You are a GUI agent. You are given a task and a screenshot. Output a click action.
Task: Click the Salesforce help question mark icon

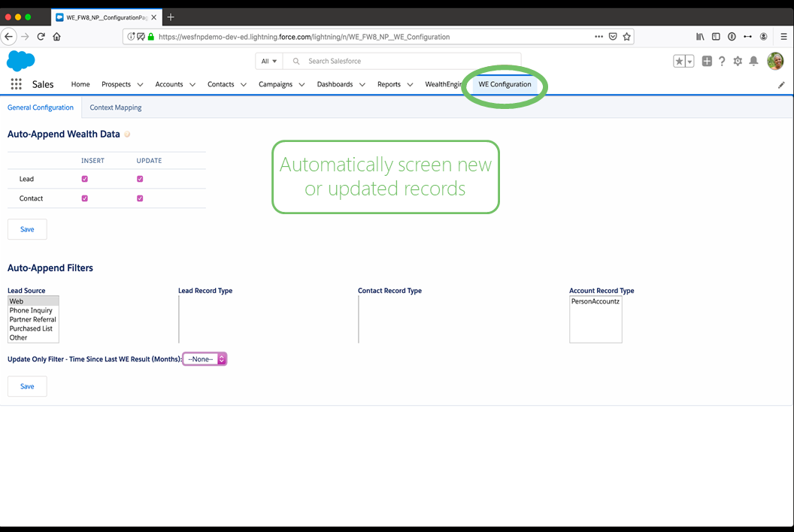(x=721, y=61)
